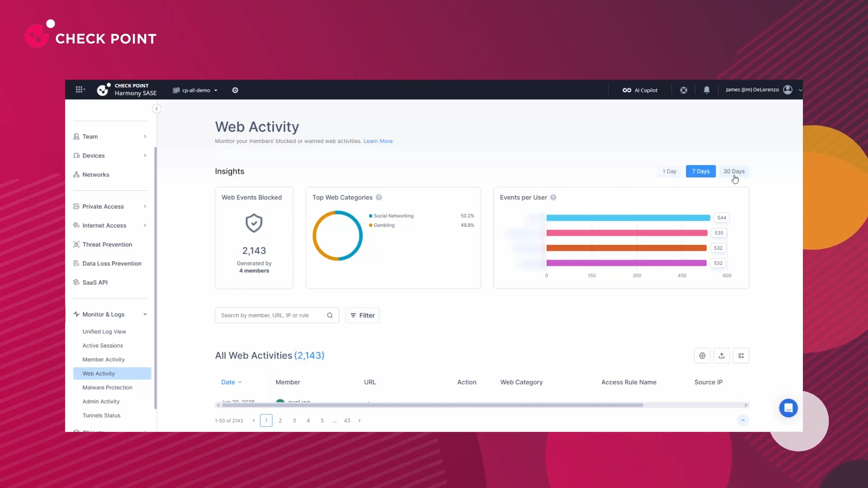
Task: Collapse the sidebar with arrow button
Action: click(156, 108)
